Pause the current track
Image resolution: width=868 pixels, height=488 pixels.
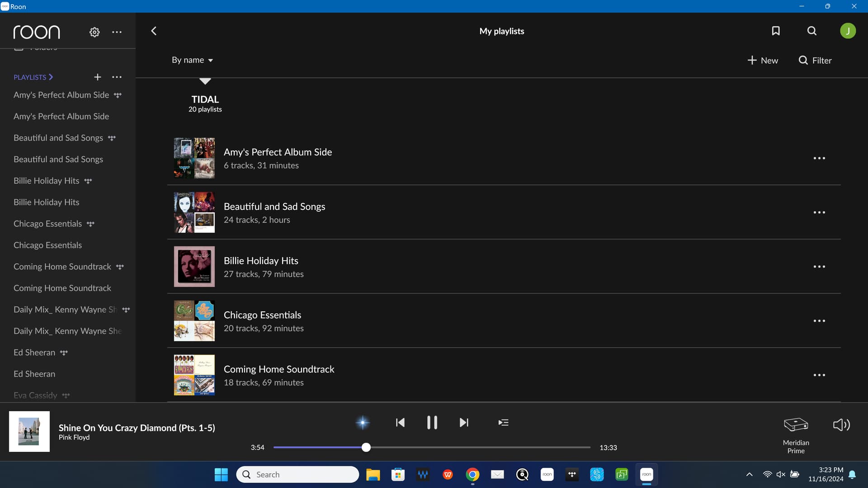[432, 422]
